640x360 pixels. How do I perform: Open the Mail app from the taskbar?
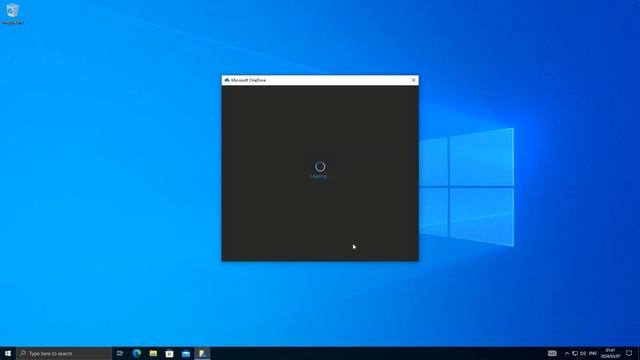point(186,353)
